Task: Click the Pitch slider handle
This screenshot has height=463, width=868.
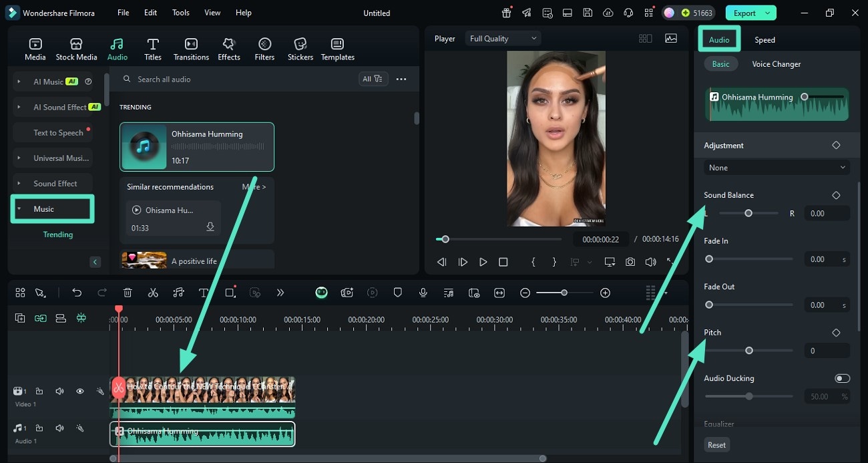Action: [x=749, y=351]
